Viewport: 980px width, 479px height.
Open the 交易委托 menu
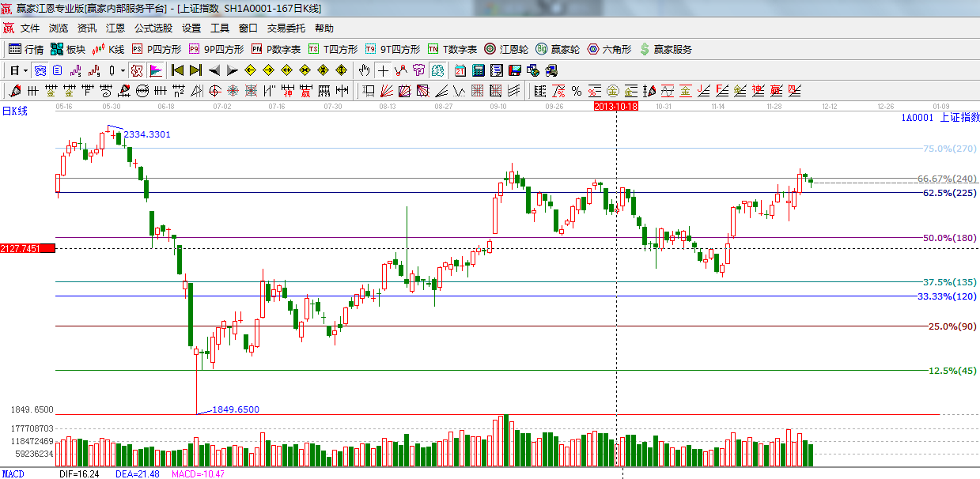coord(286,28)
